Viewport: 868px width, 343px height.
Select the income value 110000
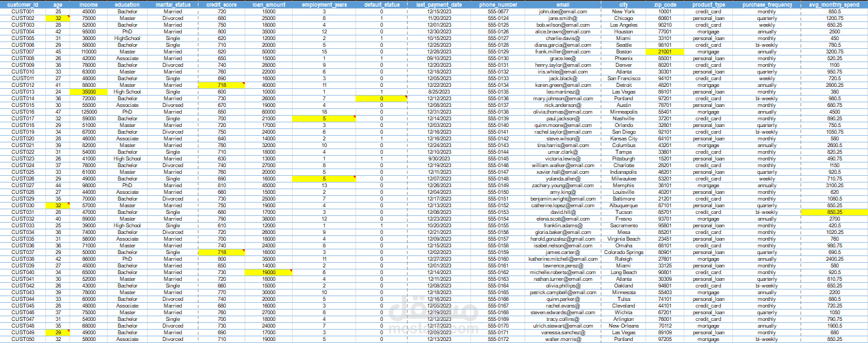tap(88, 51)
